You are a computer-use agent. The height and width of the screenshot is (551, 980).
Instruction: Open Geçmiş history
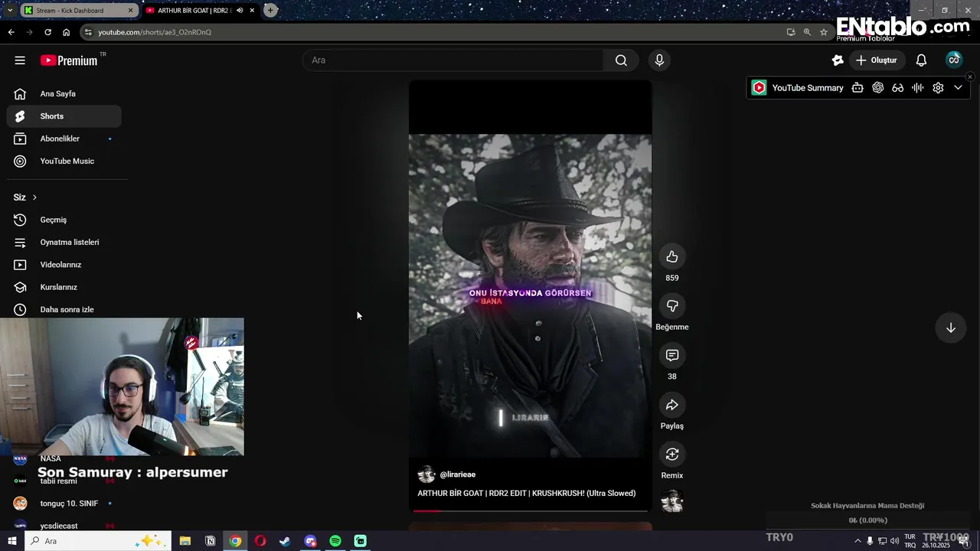point(64,220)
